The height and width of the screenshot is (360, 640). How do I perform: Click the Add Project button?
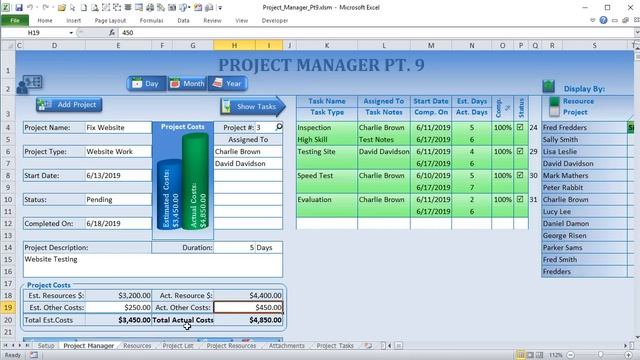pos(69,105)
